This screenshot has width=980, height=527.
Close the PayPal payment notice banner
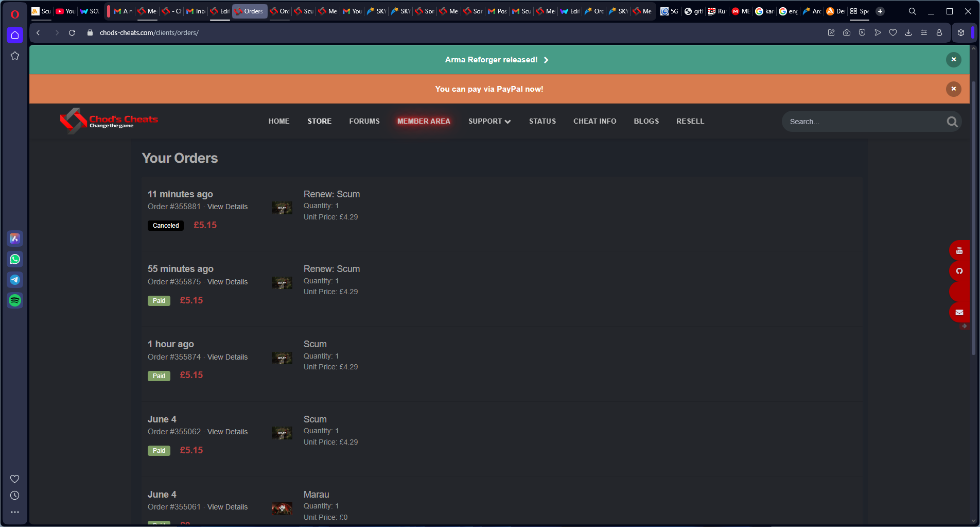tap(954, 89)
